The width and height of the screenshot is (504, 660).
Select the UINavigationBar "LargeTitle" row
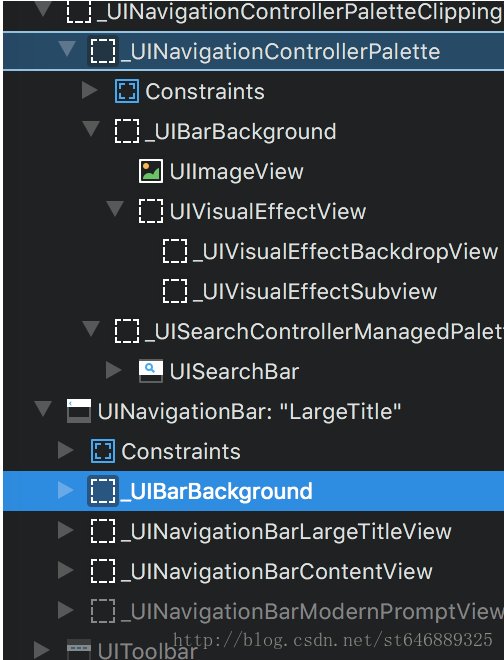point(253,411)
